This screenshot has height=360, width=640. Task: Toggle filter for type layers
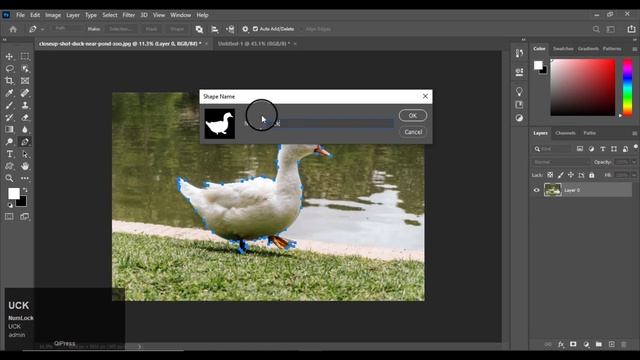click(602, 149)
